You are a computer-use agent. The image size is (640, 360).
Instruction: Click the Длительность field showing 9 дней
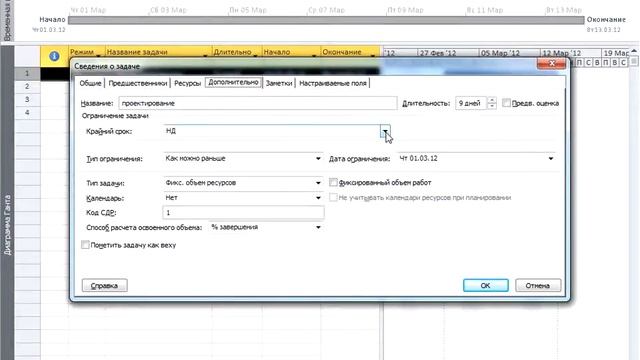point(471,103)
